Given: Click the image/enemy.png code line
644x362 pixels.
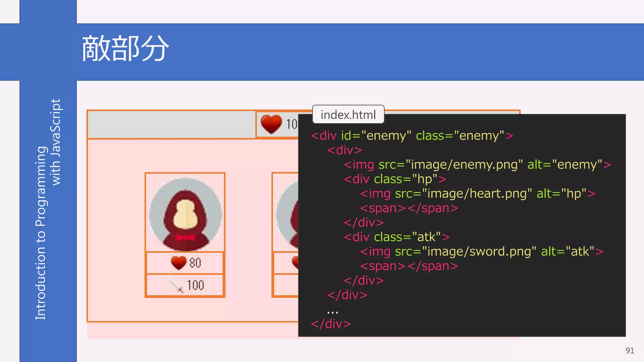Looking at the screenshot, I should (477, 165).
